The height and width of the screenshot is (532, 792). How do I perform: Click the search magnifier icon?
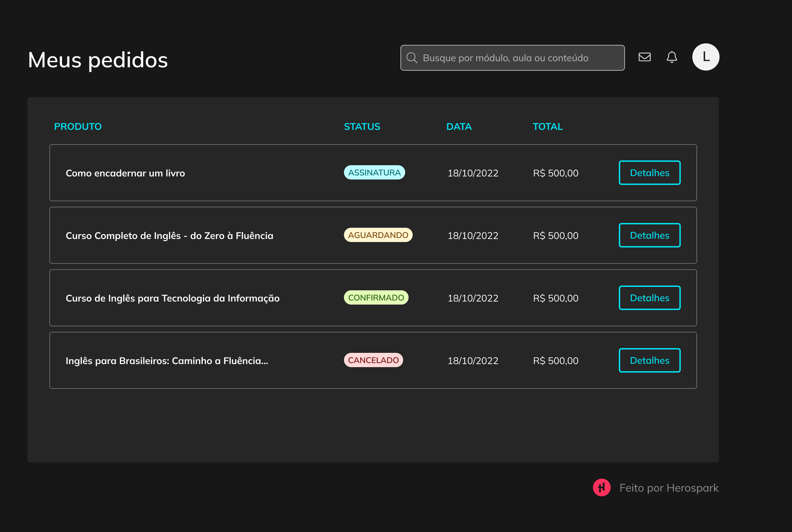pyautogui.click(x=412, y=58)
